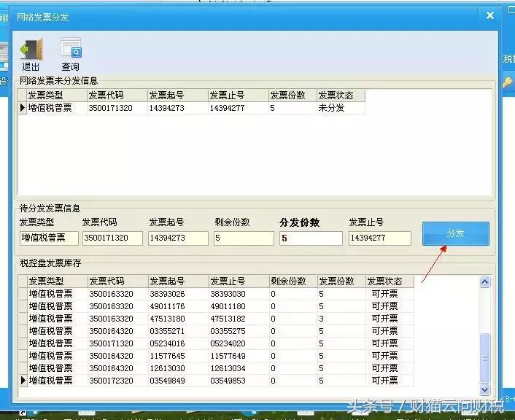Click the 分发份数 input field

(311, 238)
